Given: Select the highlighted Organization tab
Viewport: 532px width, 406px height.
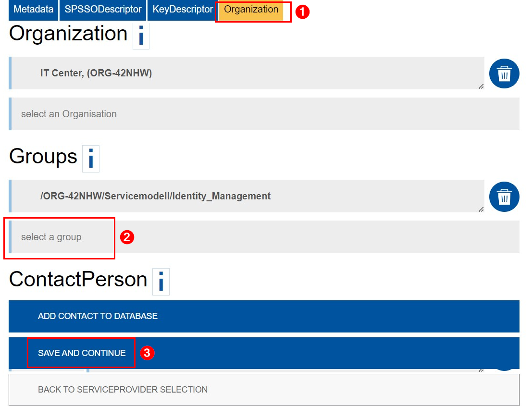Looking at the screenshot, I should 251,9.
